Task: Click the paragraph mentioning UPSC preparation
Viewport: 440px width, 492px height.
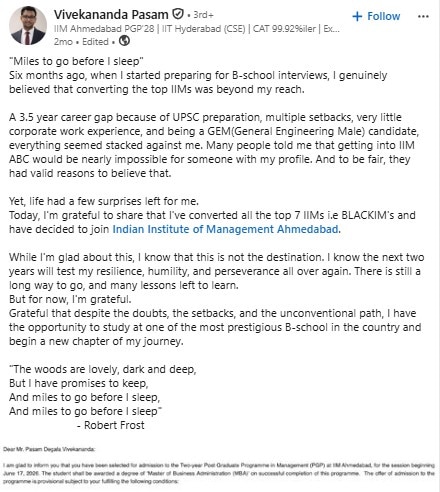Action: coord(214,145)
